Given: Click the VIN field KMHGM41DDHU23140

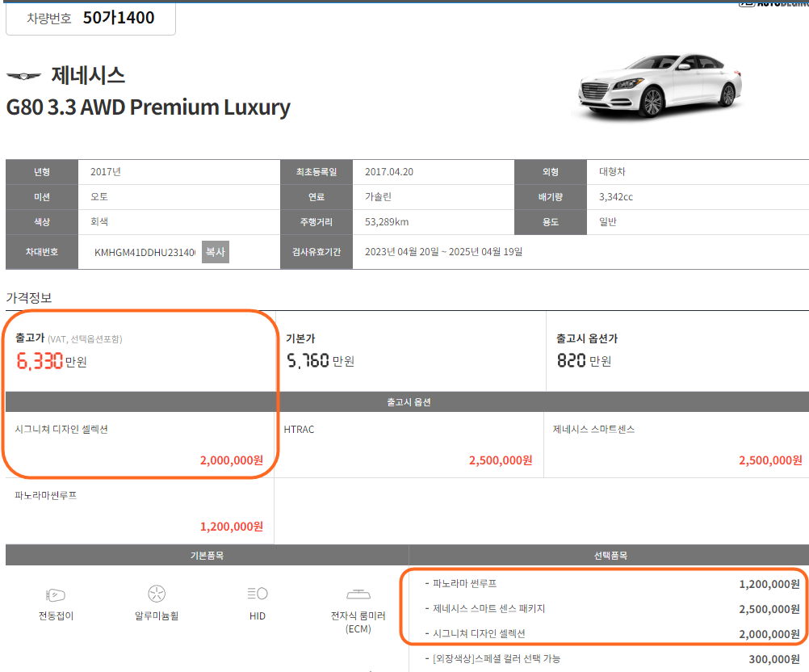Looking at the screenshot, I should tap(145, 252).
